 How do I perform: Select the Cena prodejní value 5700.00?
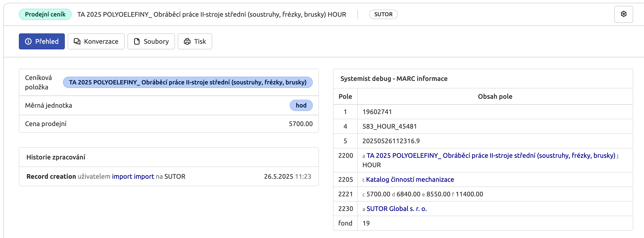pos(300,123)
